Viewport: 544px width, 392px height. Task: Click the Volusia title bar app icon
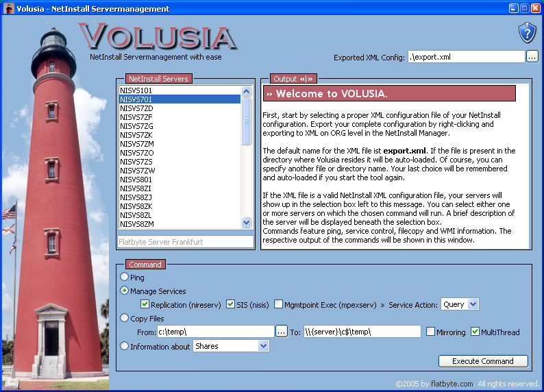tap(9, 8)
